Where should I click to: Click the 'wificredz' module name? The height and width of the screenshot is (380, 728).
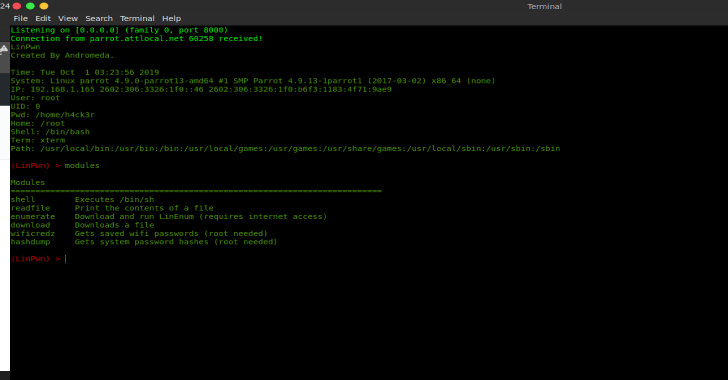tap(33, 234)
